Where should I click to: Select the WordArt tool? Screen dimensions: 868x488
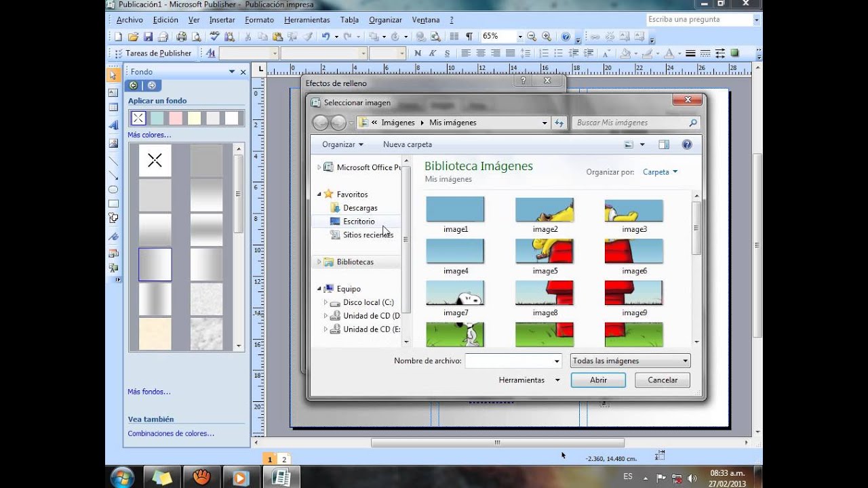pyautogui.click(x=113, y=125)
